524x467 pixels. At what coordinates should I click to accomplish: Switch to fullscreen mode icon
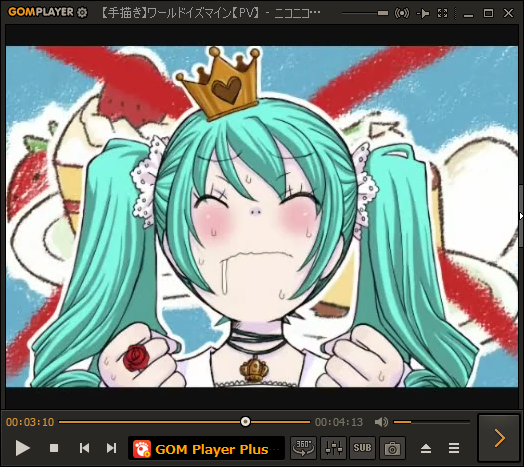(442, 13)
